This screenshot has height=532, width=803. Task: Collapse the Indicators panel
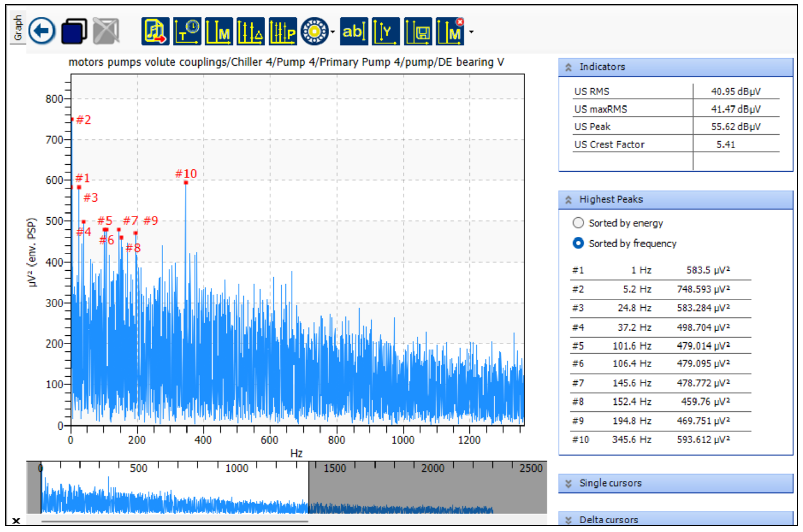pos(568,67)
